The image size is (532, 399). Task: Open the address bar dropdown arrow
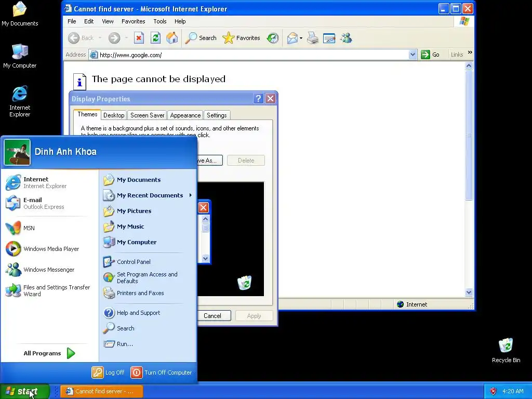[413, 55]
